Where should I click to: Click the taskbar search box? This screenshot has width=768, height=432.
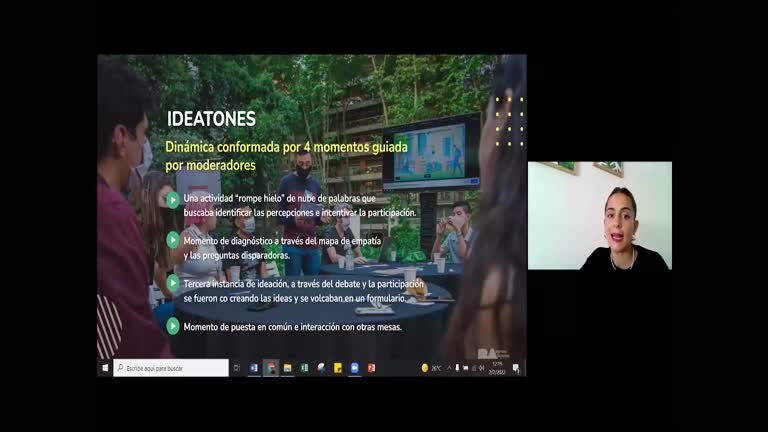point(171,368)
